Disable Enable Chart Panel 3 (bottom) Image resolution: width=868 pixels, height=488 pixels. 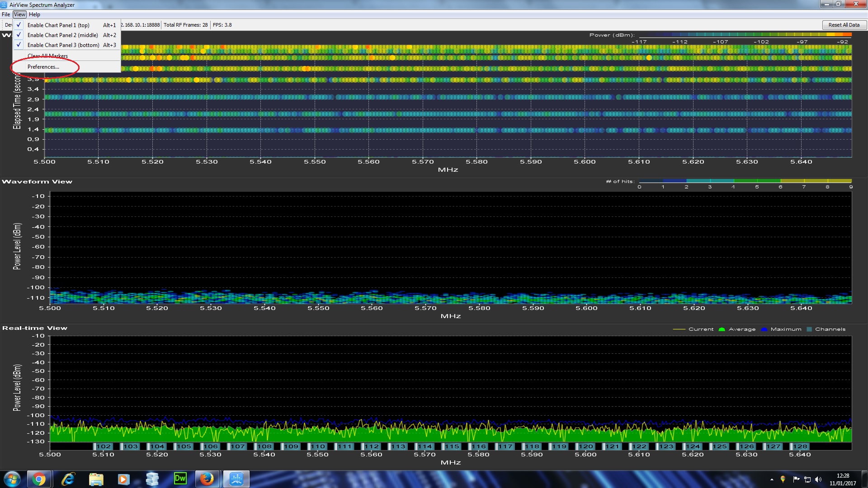(x=63, y=45)
